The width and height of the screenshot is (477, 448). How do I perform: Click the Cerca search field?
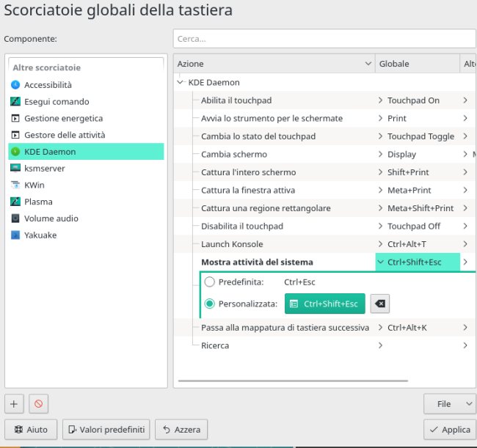coord(324,39)
